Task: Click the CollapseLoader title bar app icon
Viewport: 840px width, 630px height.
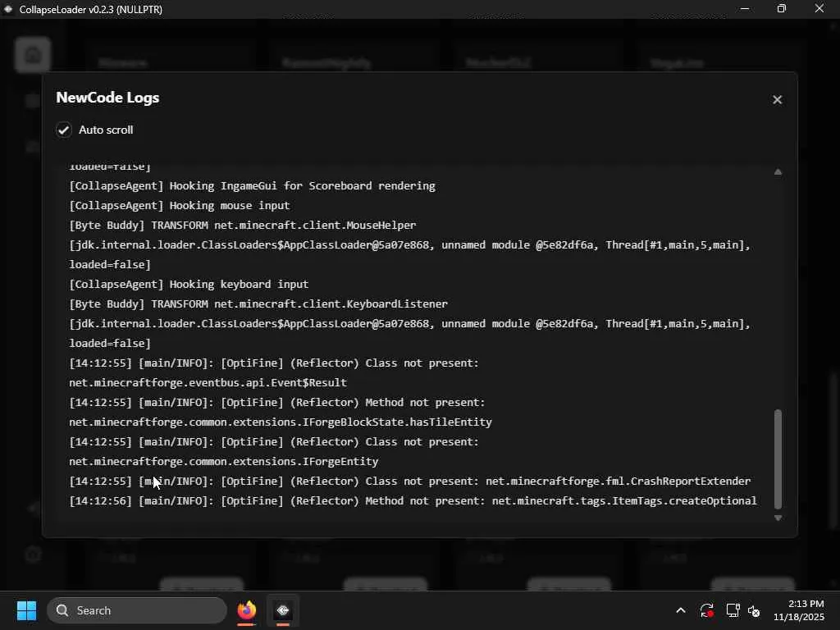Action: pyautogui.click(x=8, y=9)
